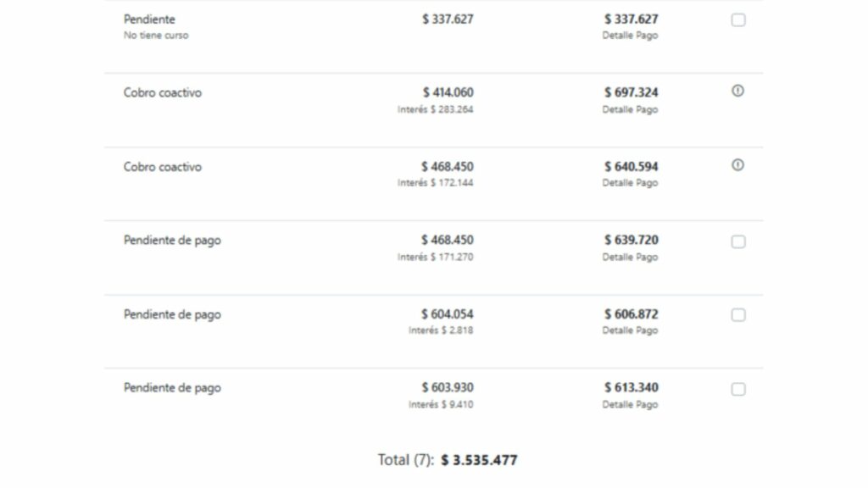This screenshot has height=488, width=868.
Task: Open Detalle Pago under $697.324
Action: 630,109
